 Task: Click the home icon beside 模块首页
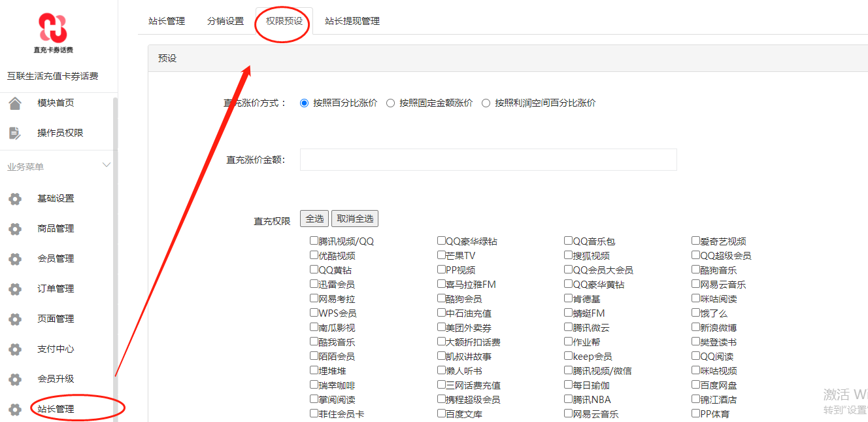click(x=14, y=103)
